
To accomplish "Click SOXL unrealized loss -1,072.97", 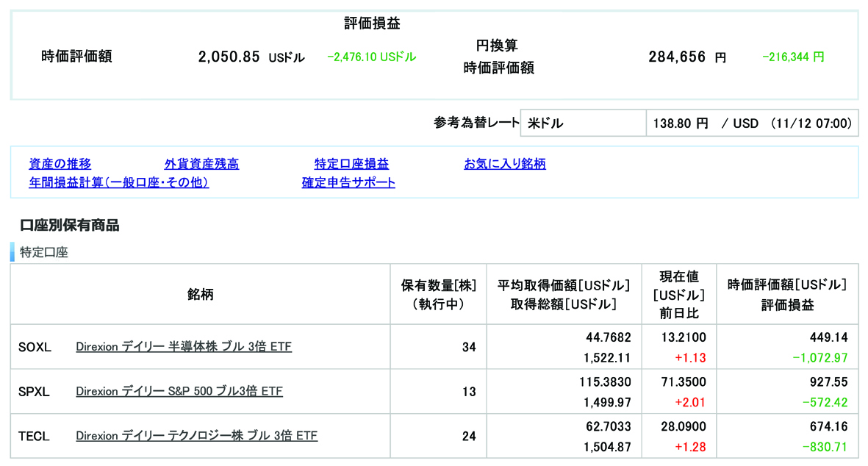I will click(819, 358).
